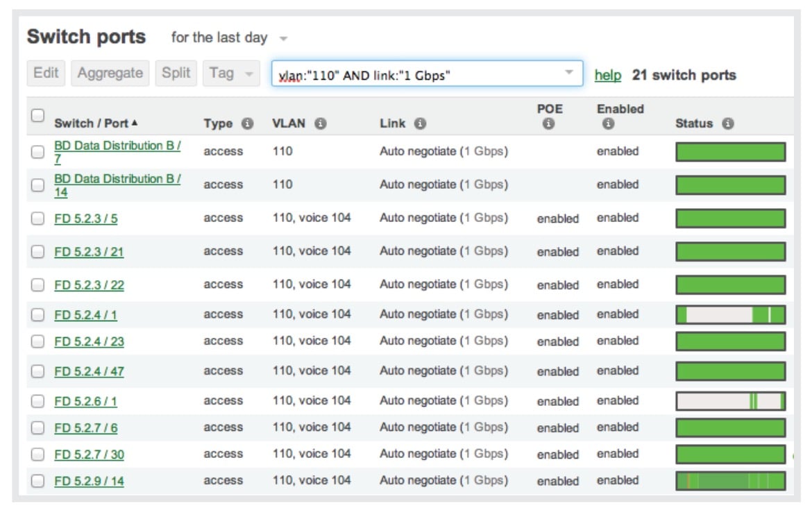Open the FD 5.2.3 / 22 port link
Screen dimensions: 812x512
pos(89,284)
